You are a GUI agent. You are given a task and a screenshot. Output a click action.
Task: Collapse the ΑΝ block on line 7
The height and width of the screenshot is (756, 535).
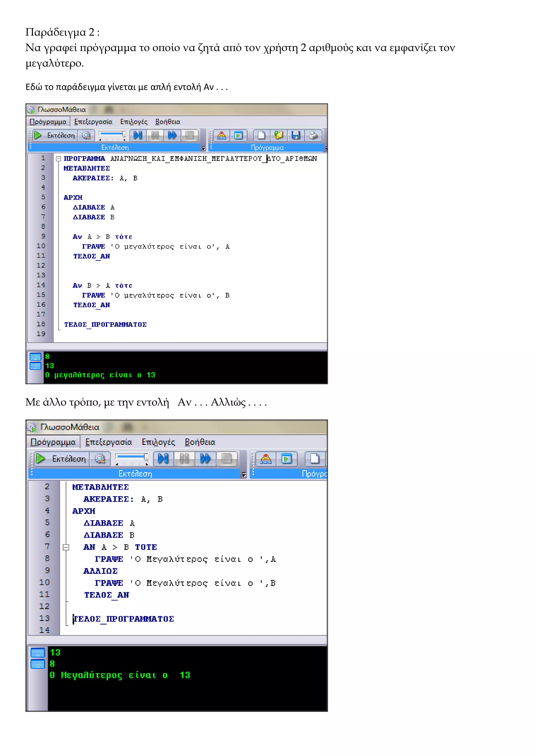pyautogui.click(x=66, y=547)
